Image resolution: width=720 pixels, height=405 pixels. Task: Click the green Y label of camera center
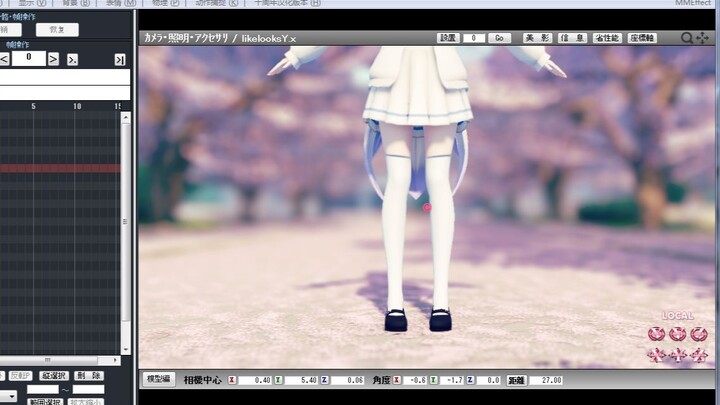pyautogui.click(x=278, y=380)
